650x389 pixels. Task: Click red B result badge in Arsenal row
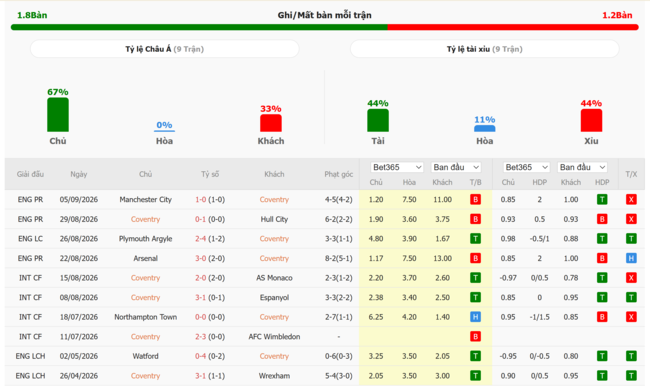tap(475, 258)
